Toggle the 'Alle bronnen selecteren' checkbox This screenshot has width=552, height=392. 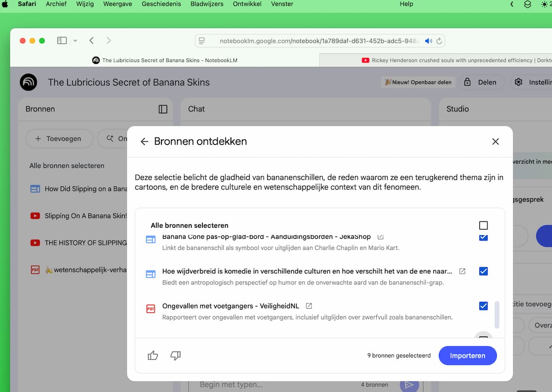pos(483,225)
